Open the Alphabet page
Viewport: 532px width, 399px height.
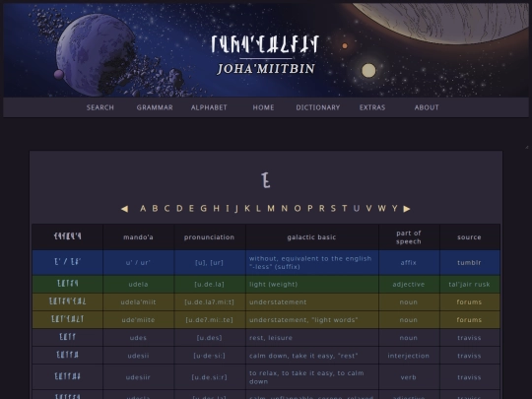209,107
